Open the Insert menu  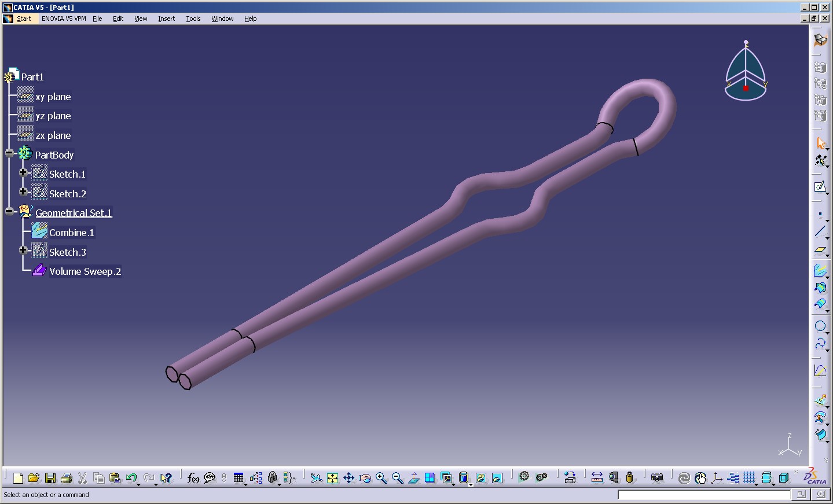point(167,19)
